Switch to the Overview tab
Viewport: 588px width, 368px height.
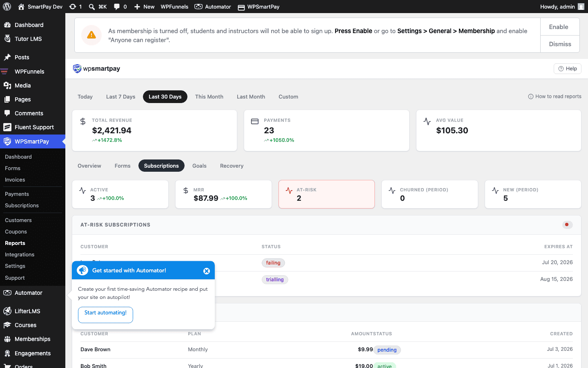click(x=89, y=166)
